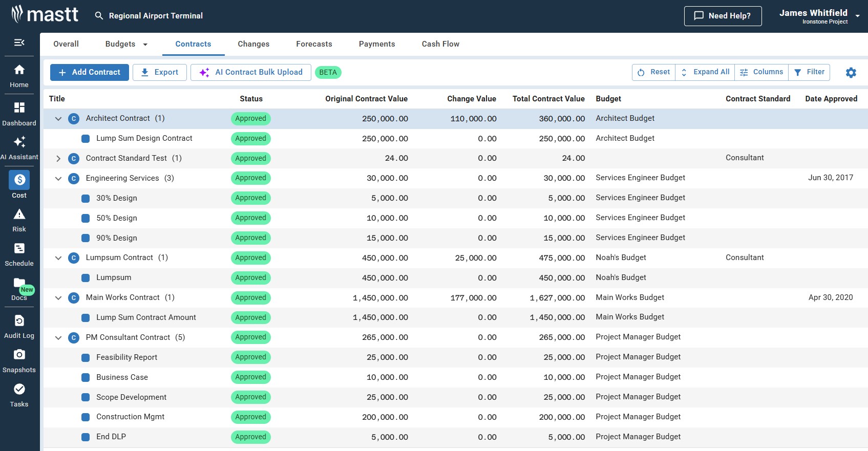
Task: Click the Title column header
Action: click(57, 99)
